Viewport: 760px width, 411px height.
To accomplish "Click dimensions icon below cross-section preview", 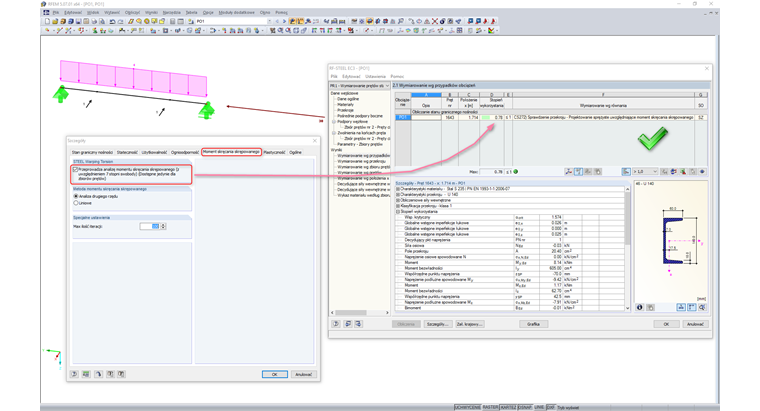I will pyautogui.click(x=681, y=307).
